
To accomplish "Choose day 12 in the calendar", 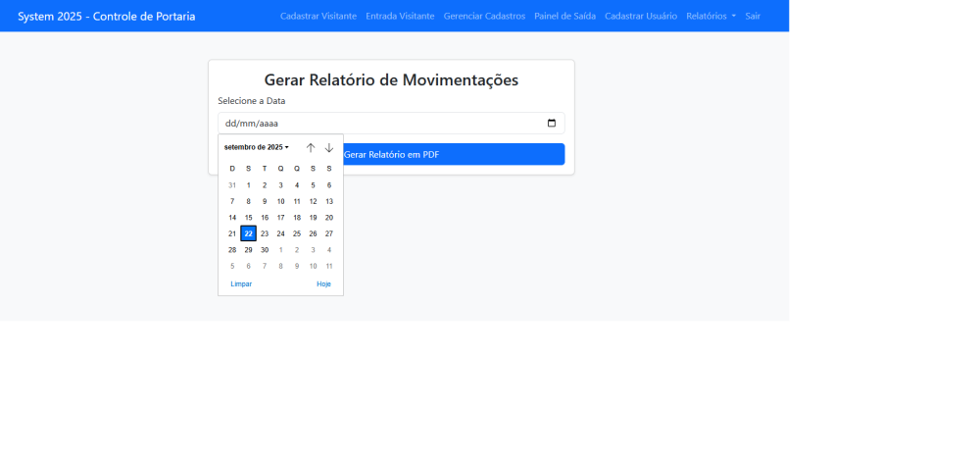I will (314, 201).
